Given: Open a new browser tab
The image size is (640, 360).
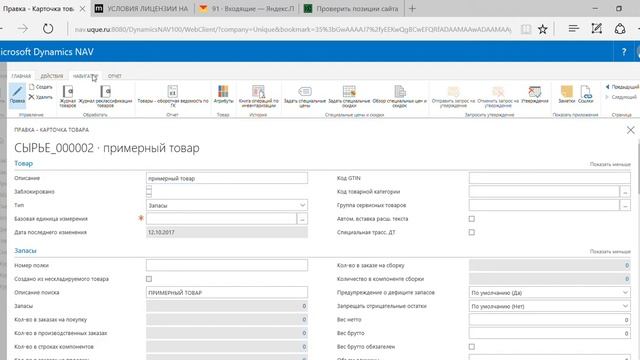Looking at the screenshot, I should (412, 9).
